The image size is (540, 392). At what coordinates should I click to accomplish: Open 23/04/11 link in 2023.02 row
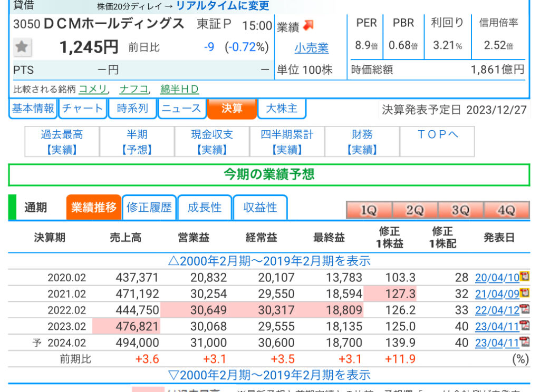click(x=497, y=326)
